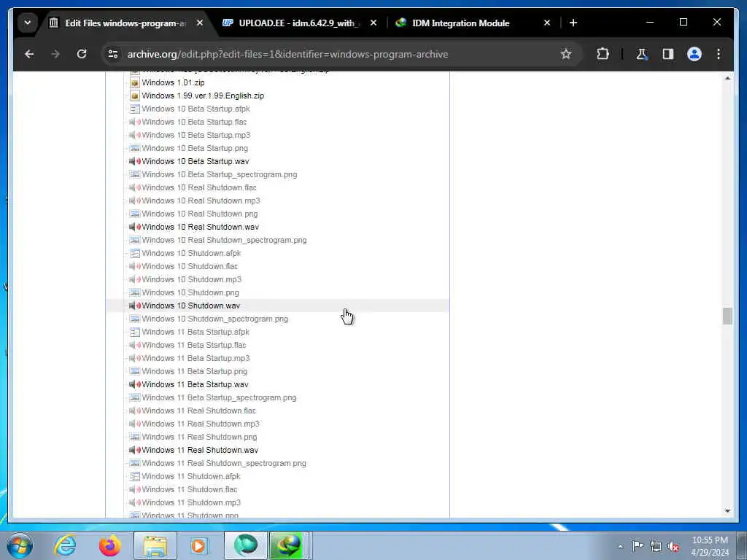Reload the archive.org page
Screen dimensions: 747x560
pos(82,54)
